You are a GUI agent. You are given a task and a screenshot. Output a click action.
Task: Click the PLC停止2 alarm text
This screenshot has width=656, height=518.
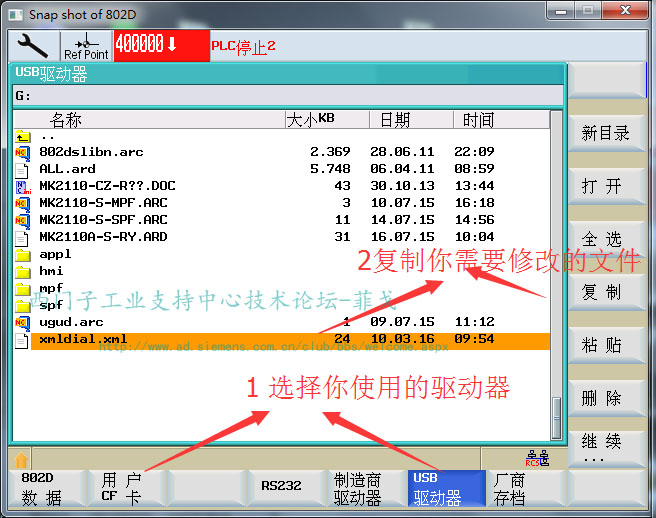pyautogui.click(x=243, y=47)
